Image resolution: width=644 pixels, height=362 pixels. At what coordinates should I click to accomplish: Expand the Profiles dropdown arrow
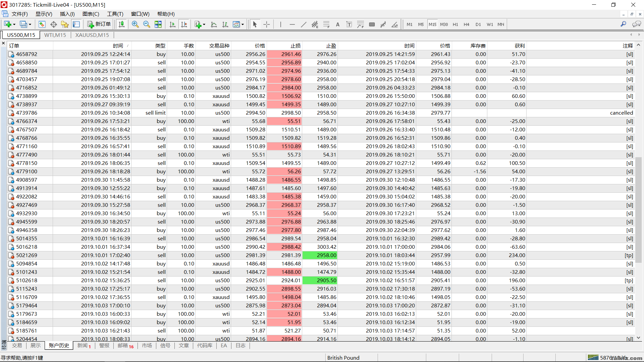[x=30, y=24]
